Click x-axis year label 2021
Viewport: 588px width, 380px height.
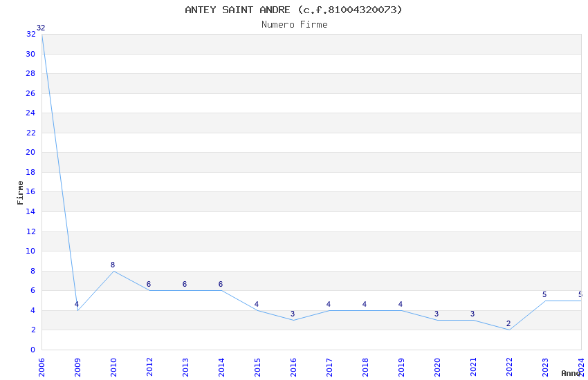[474, 368]
